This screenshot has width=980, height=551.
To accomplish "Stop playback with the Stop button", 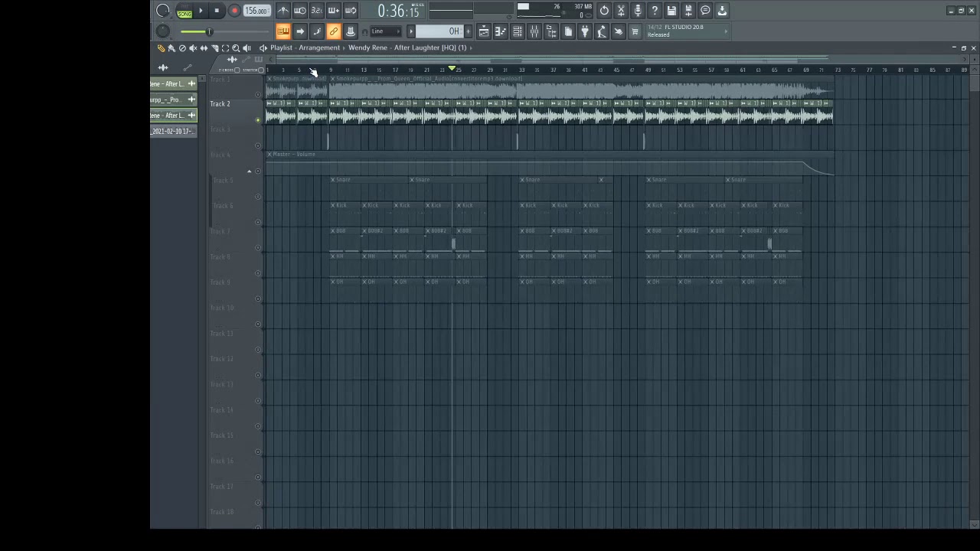I will pyautogui.click(x=217, y=11).
